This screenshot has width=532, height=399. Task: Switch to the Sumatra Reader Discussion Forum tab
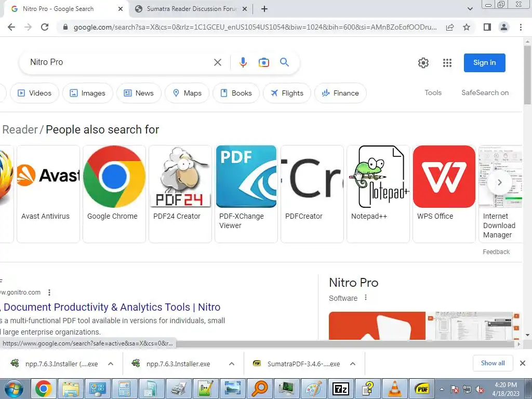tap(192, 9)
